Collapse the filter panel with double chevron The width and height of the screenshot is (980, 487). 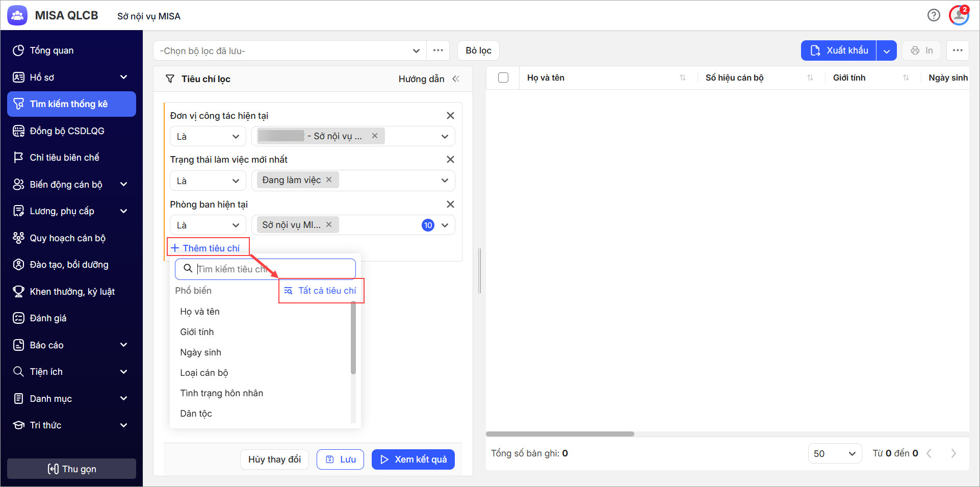(x=456, y=79)
